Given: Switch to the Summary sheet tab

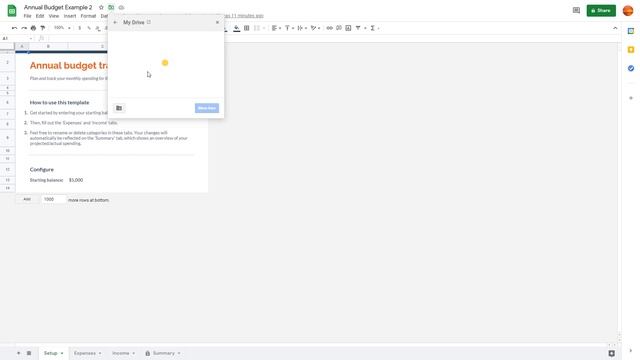Looking at the screenshot, I should pyautogui.click(x=163, y=353).
